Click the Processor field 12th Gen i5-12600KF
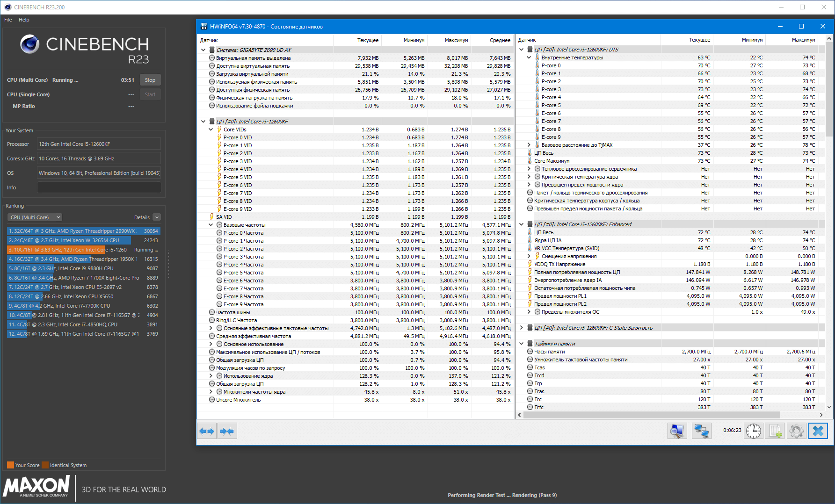 tap(99, 144)
